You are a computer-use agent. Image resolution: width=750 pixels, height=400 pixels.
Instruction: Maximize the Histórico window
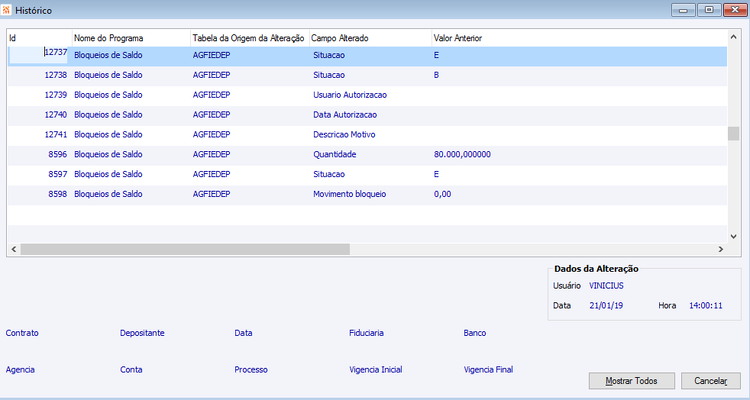(709, 10)
